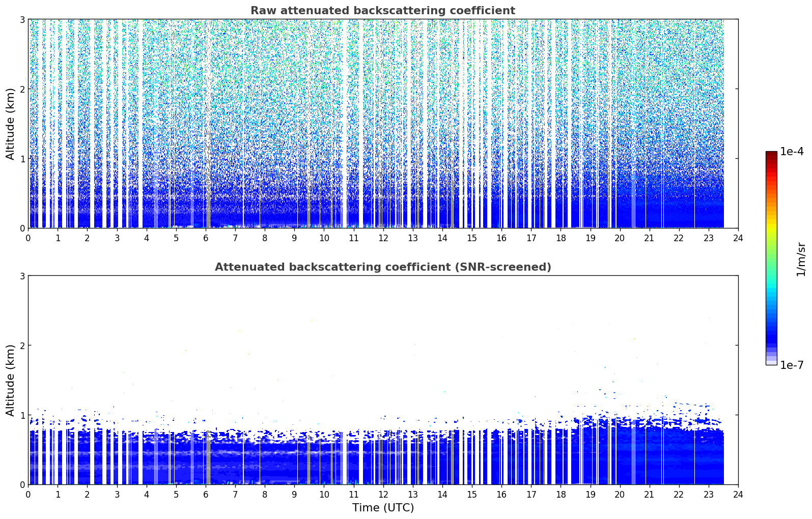Click hour 18 tick on top plot
The height and width of the screenshot is (519, 812).
(x=561, y=238)
